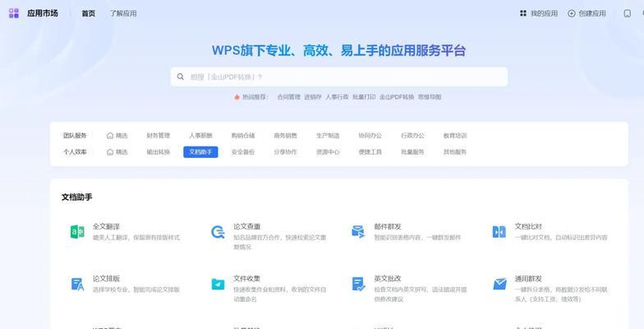Screen dimensions: 644x329
Task: Click the 个人效率 row label
Action: pyautogui.click(x=76, y=152)
